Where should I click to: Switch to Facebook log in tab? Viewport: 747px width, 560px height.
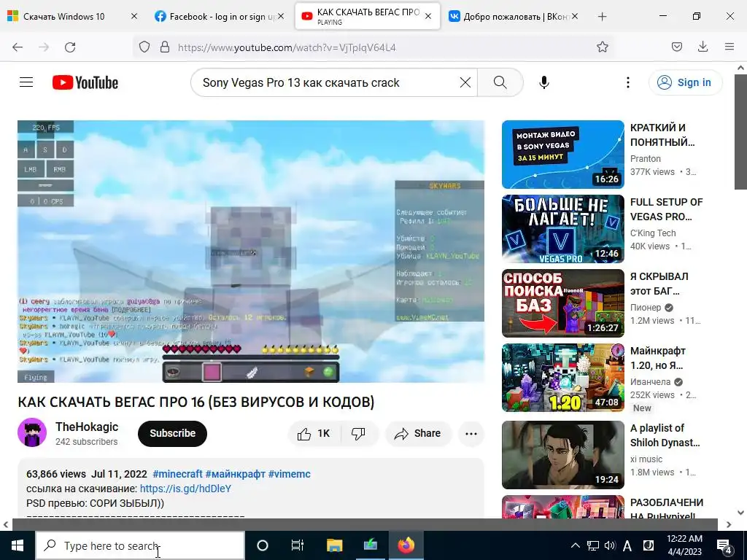point(215,16)
